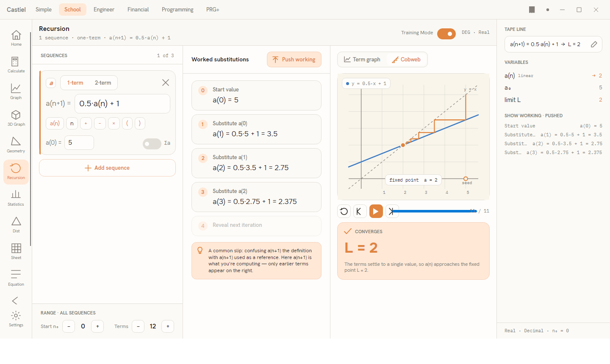610x364 pixels.
Task: Increase the Start n₀ value
Action: [x=97, y=326]
